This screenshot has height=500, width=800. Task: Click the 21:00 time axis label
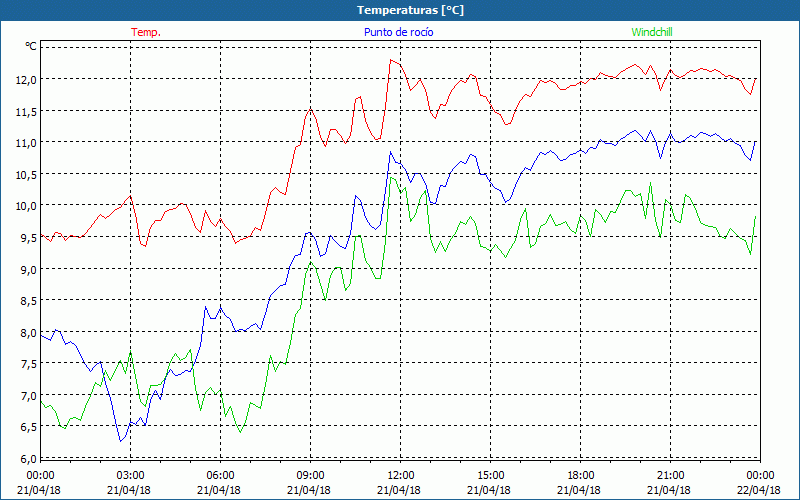point(670,476)
